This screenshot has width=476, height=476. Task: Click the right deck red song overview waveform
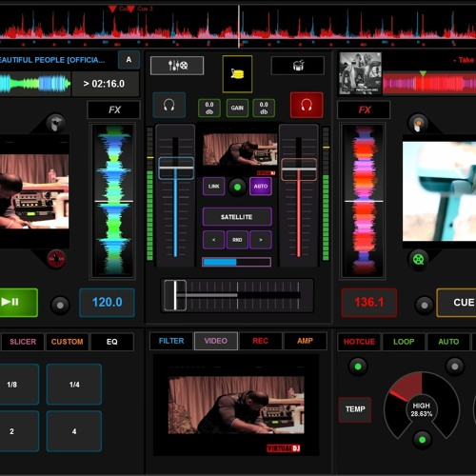[429, 84]
